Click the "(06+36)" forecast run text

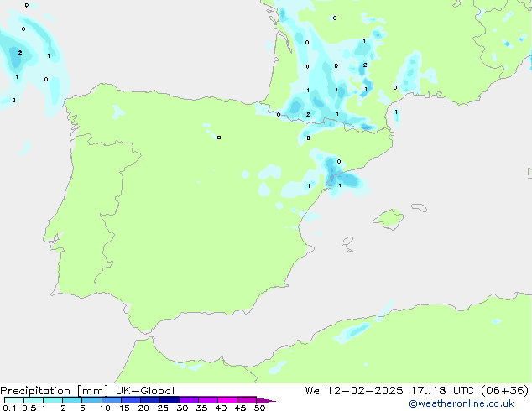point(505,391)
